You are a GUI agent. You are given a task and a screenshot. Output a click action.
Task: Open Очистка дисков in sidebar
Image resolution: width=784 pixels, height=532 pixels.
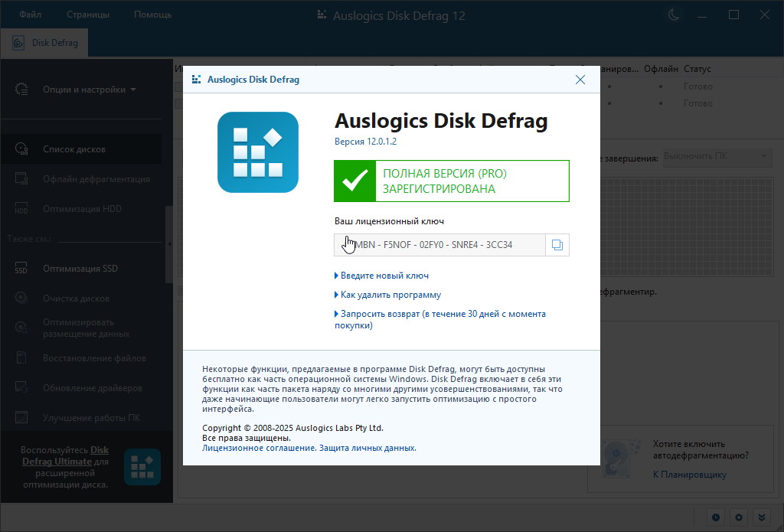click(81, 299)
